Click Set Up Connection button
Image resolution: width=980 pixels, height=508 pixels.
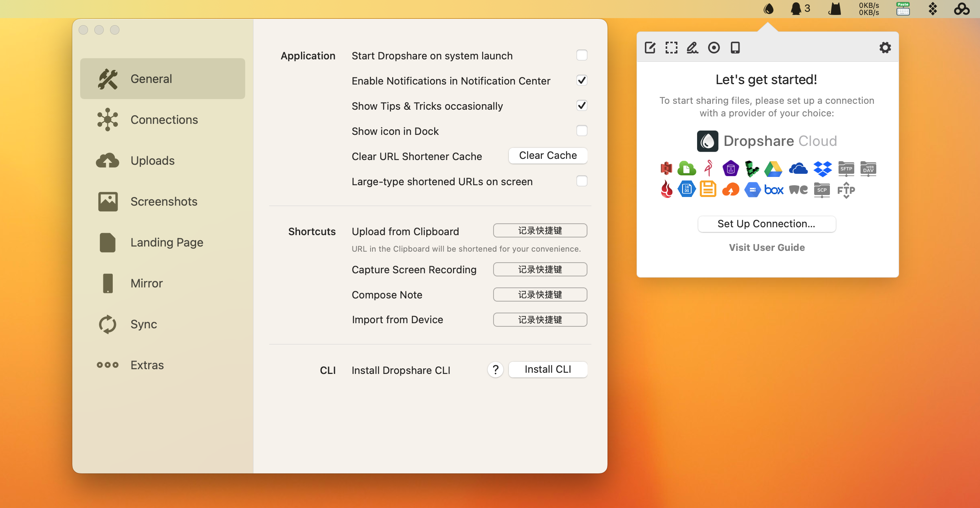point(767,224)
